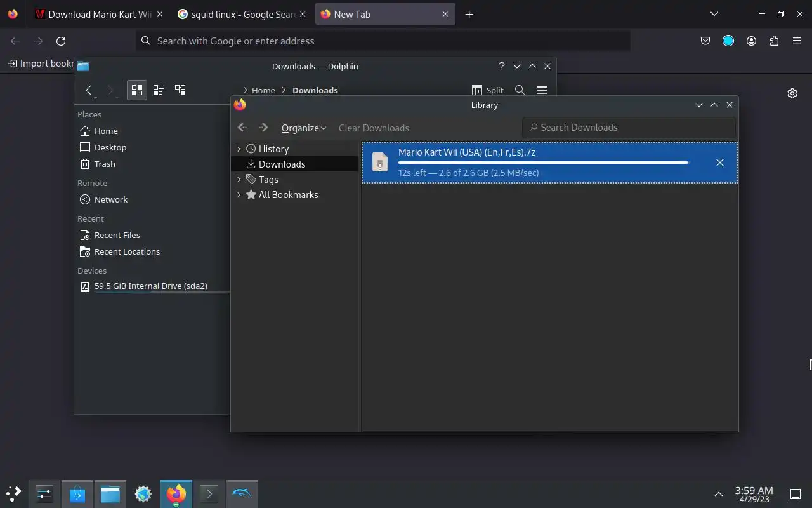
Task: Expand the All Bookmarks tree node
Action: point(239,194)
